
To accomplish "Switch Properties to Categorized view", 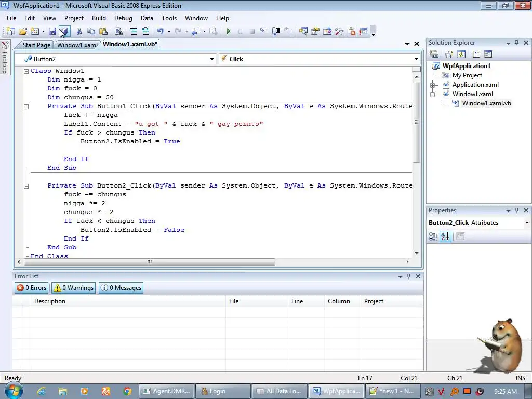I will 433,236.
